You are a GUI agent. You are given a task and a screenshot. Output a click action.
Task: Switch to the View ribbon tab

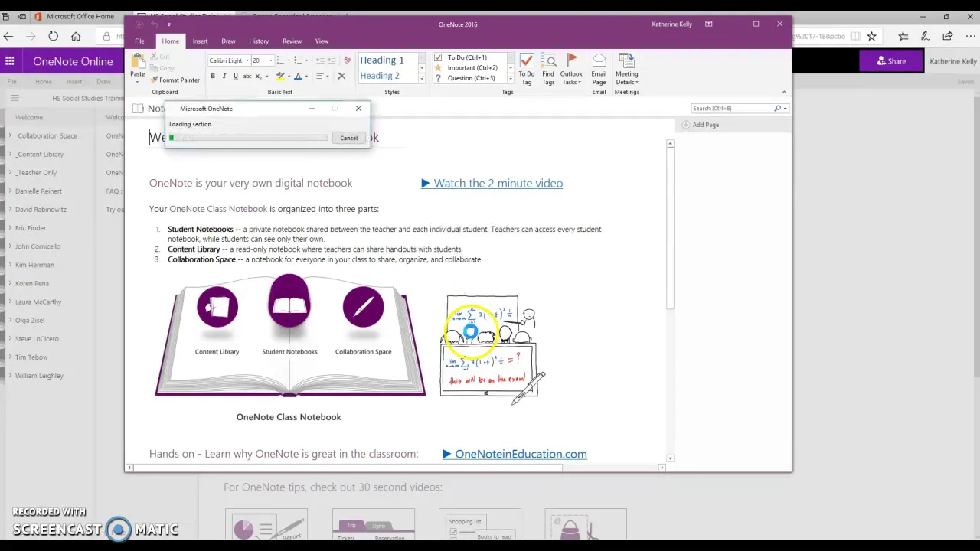(322, 41)
